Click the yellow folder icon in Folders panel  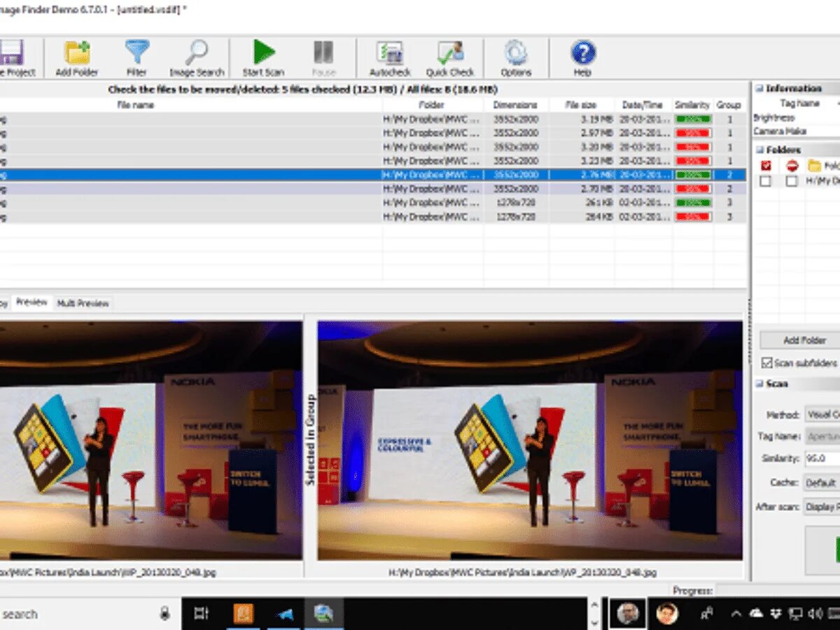click(814, 166)
